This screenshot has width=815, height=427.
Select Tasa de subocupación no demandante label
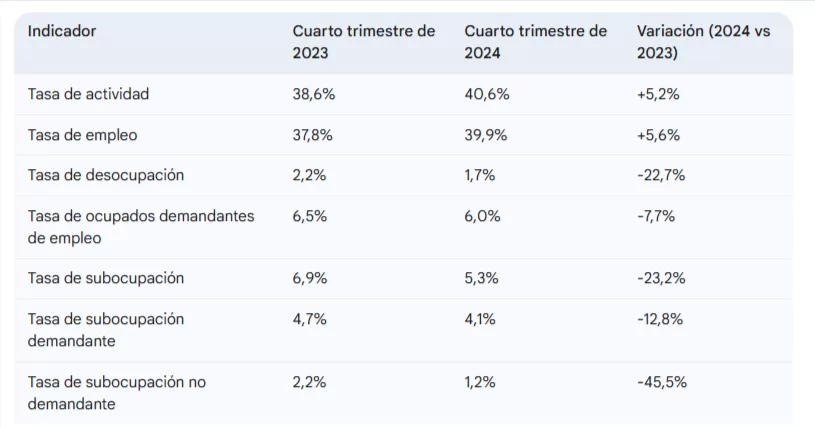coord(117,392)
